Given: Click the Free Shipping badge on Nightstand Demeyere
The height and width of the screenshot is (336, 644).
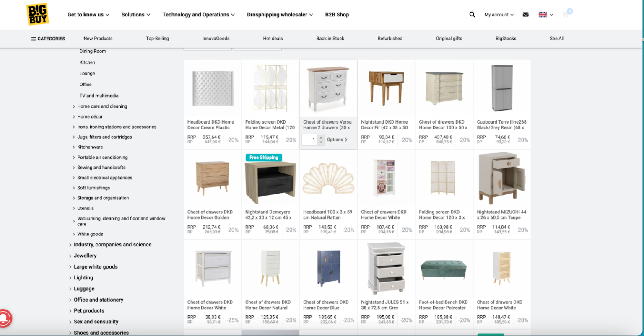Looking at the screenshot, I should [x=264, y=158].
